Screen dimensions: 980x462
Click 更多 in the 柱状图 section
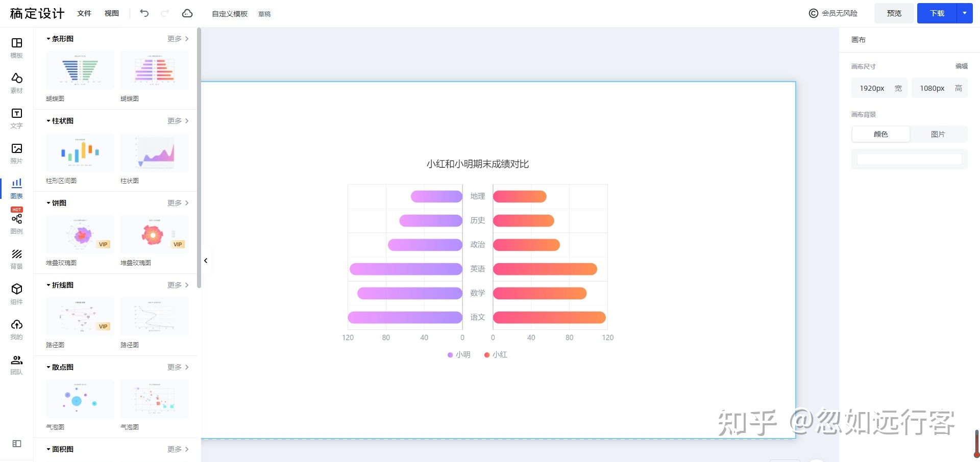178,121
